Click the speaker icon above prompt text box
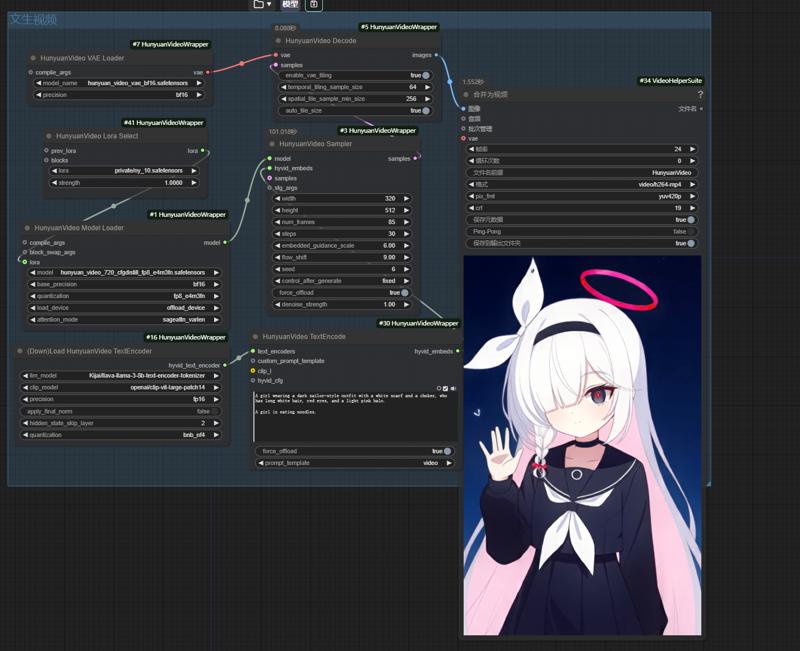The width and height of the screenshot is (800, 651). (x=453, y=388)
